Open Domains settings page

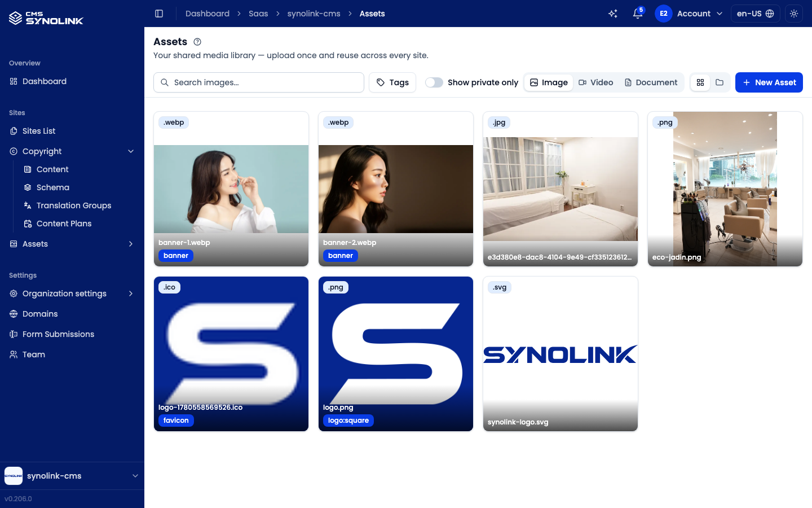[72, 314]
